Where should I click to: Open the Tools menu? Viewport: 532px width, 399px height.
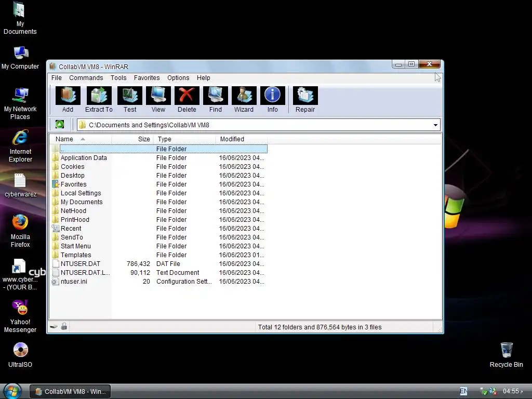pyautogui.click(x=118, y=78)
